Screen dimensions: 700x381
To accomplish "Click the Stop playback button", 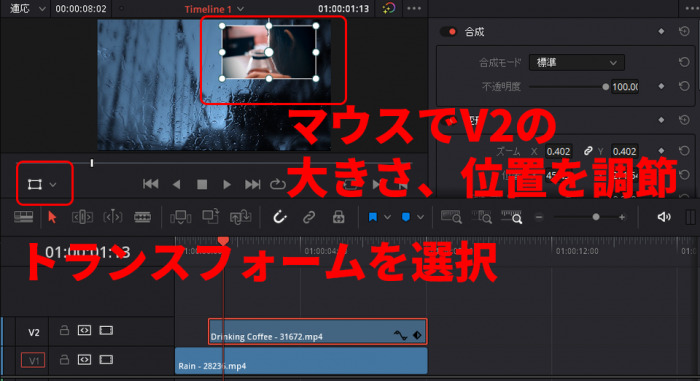I will coord(202,184).
